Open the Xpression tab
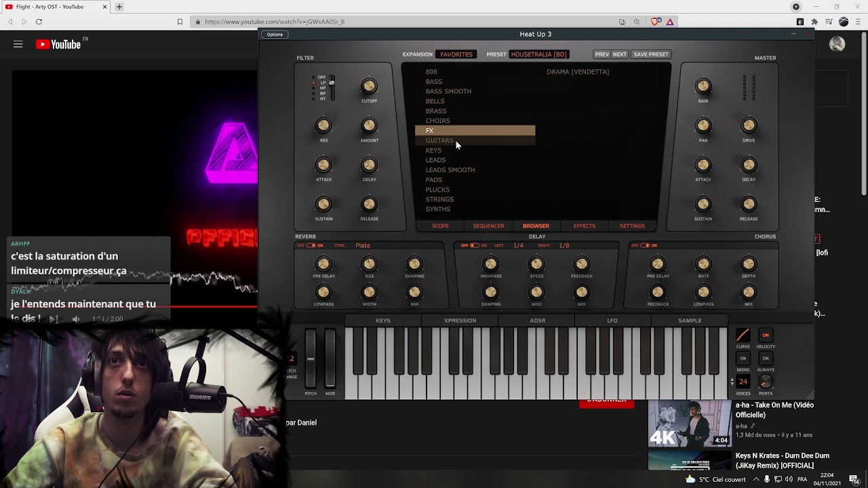The height and width of the screenshot is (488, 868). coord(460,321)
